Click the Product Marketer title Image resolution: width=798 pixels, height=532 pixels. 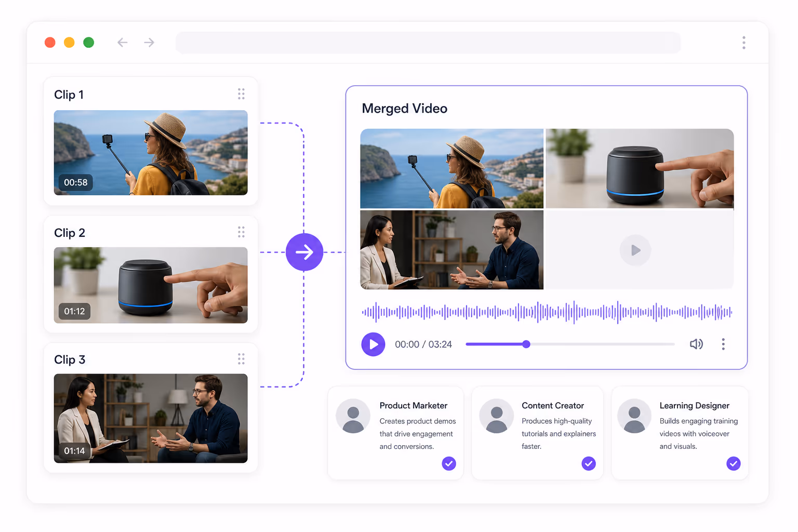click(414, 406)
